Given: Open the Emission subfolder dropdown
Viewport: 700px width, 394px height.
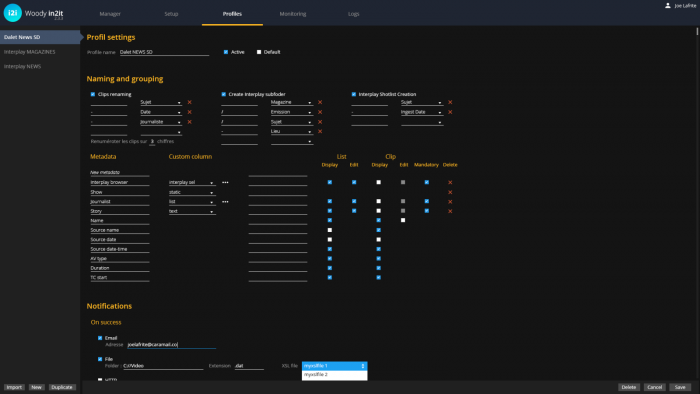Looking at the screenshot, I should [x=291, y=112].
